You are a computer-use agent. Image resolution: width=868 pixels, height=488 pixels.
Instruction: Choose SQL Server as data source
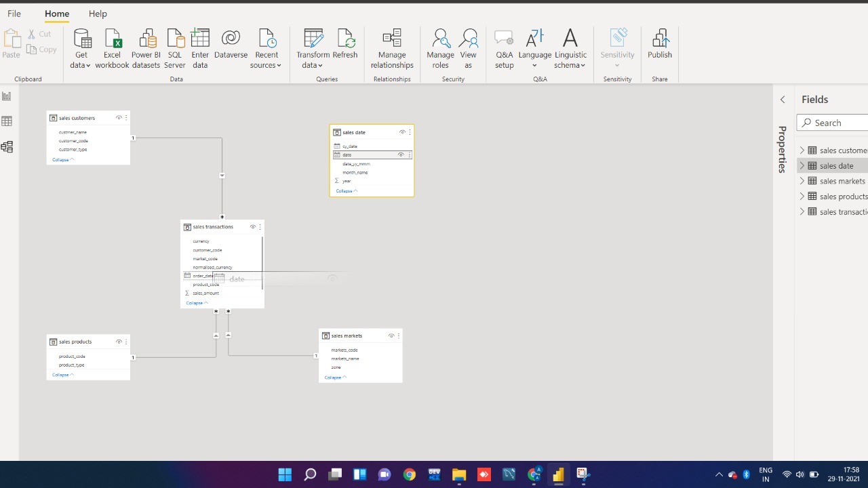click(x=174, y=49)
